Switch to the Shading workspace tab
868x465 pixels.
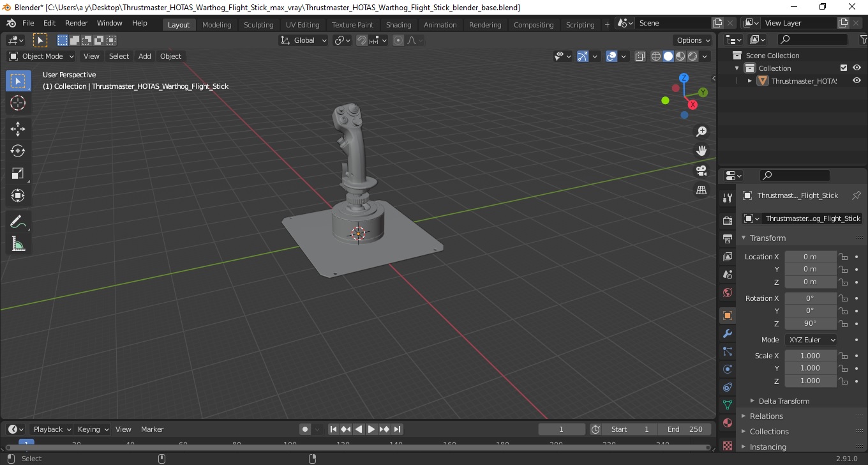398,25
